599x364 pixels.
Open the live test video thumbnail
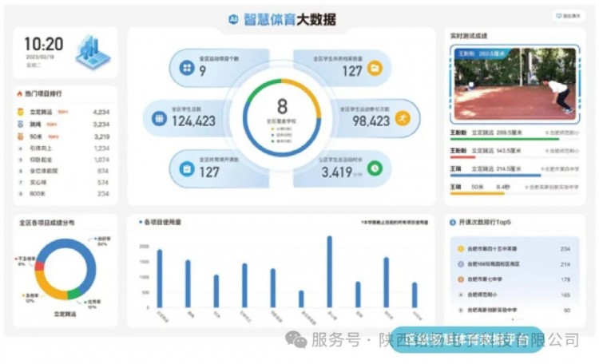(515, 84)
